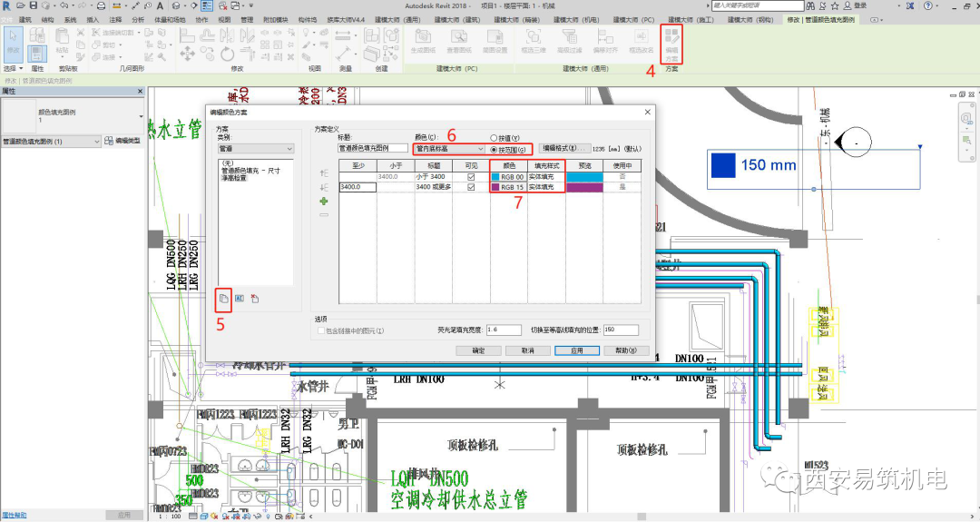The width and height of the screenshot is (980, 522).
Task: Open the 管道颜色填充图例 (1) filter dropdown
Action: coord(51,142)
